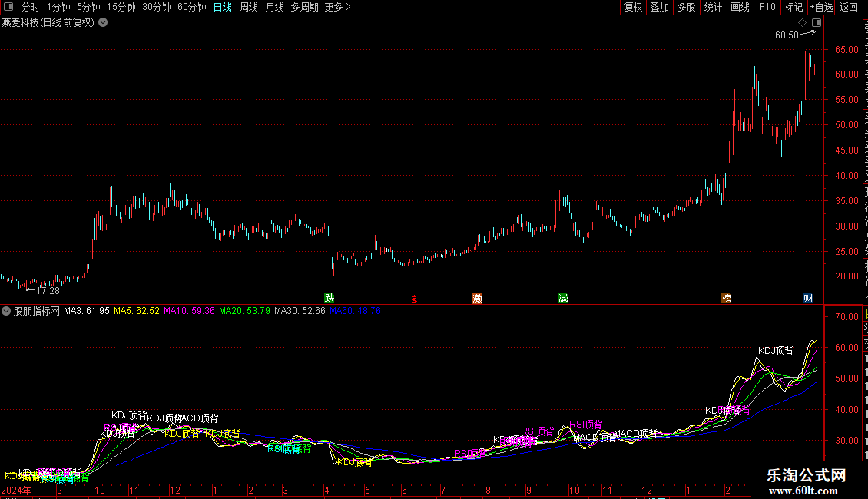Select the 30分钟 period tab
Screen dimensions: 868x499
[x=157, y=7]
